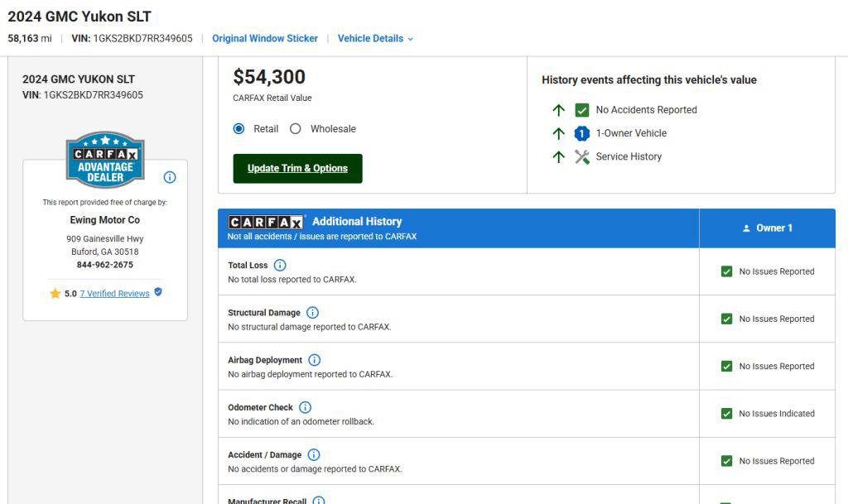848x504 pixels.
Task: Open Odometer Check info icon
Action: (305, 407)
